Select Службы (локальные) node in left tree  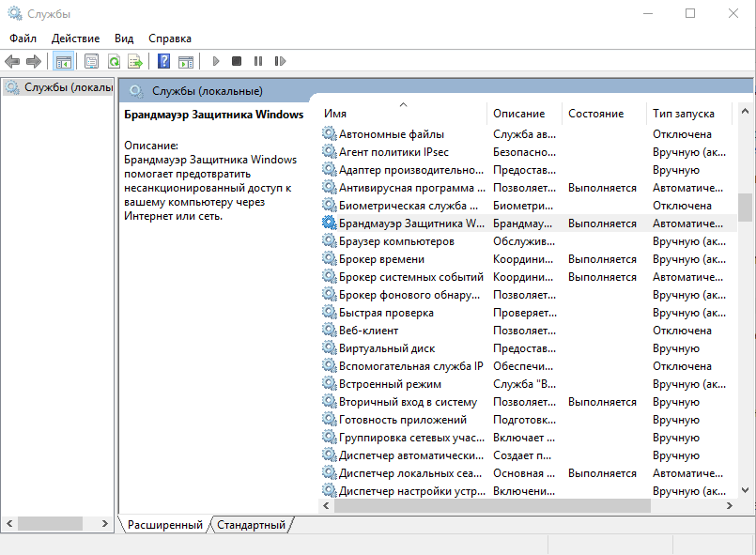59,87
